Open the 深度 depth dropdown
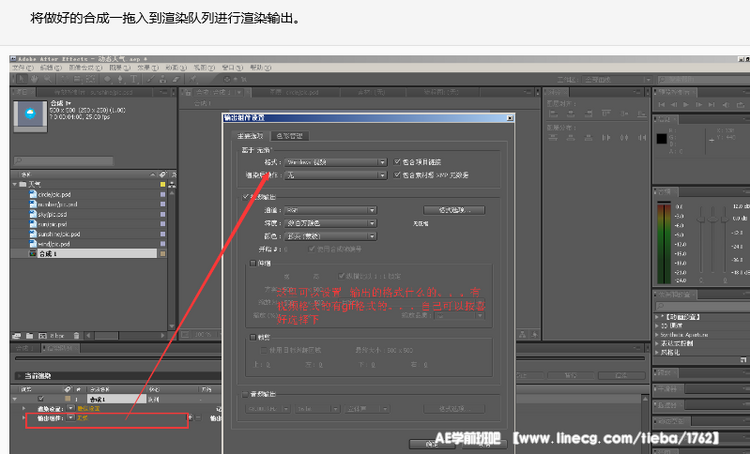Screen dimensions: 750x454 (x=330, y=223)
